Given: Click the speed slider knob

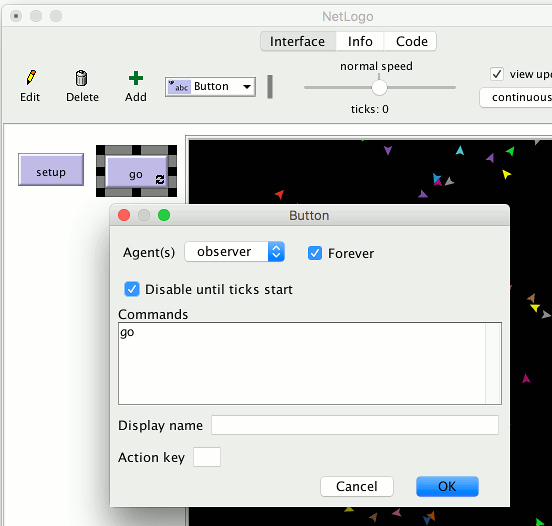Looking at the screenshot, I should (x=379, y=88).
